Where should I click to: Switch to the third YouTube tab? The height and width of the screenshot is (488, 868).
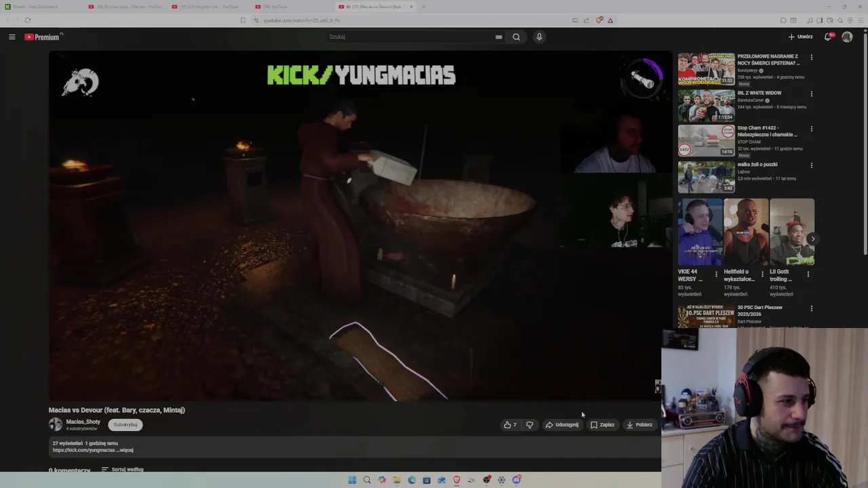pyautogui.click(x=209, y=7)
